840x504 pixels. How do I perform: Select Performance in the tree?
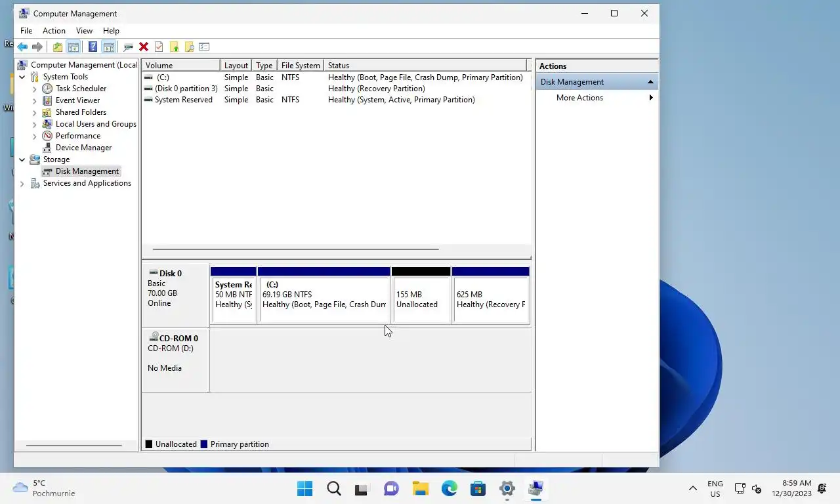point(78,136)
